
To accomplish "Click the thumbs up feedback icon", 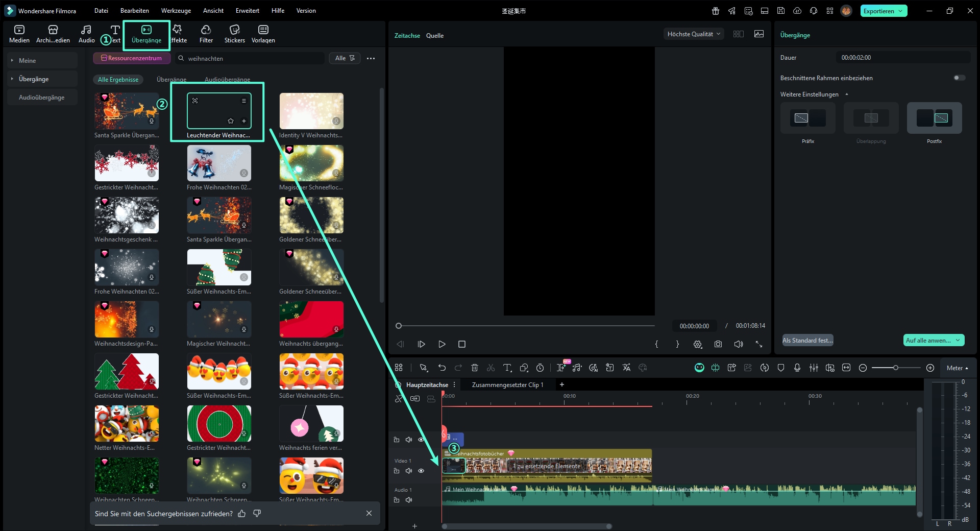I will (242, 514).
